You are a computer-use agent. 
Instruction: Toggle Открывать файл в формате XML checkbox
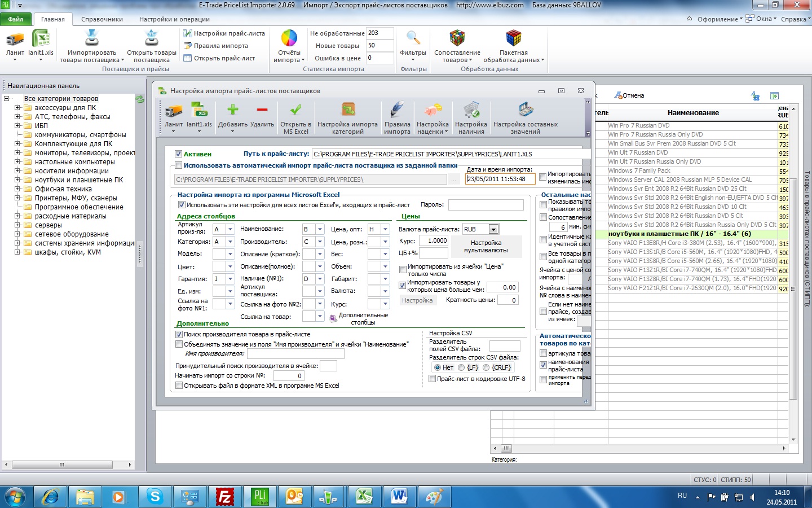click(179, 386)
